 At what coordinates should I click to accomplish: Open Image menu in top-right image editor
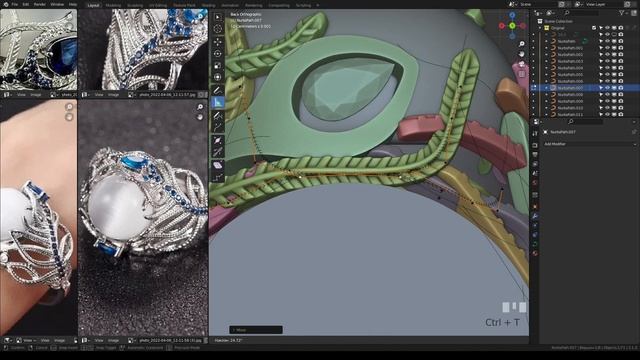pyautogui.click(x=113, y=95)
